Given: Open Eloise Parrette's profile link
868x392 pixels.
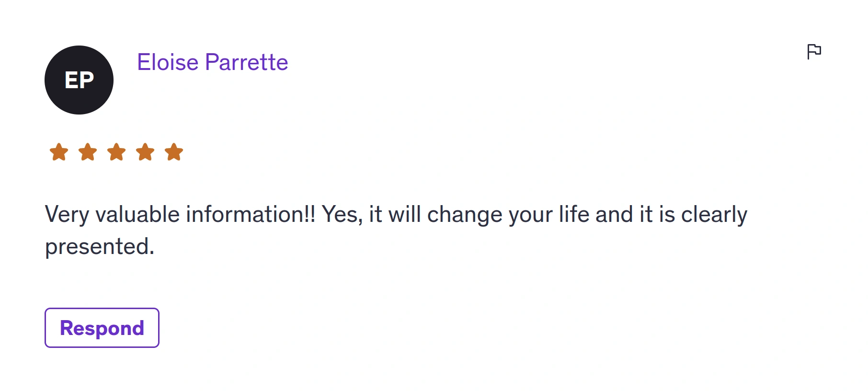Looking at the screenshot, I should point(213,62).
